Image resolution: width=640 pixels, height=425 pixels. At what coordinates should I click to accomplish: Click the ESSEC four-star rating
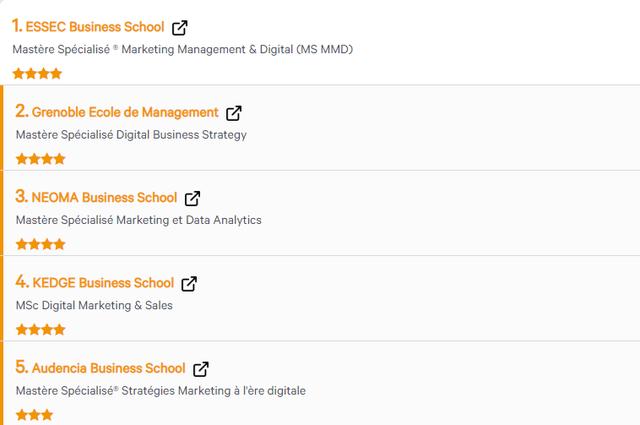pos(37,74)
